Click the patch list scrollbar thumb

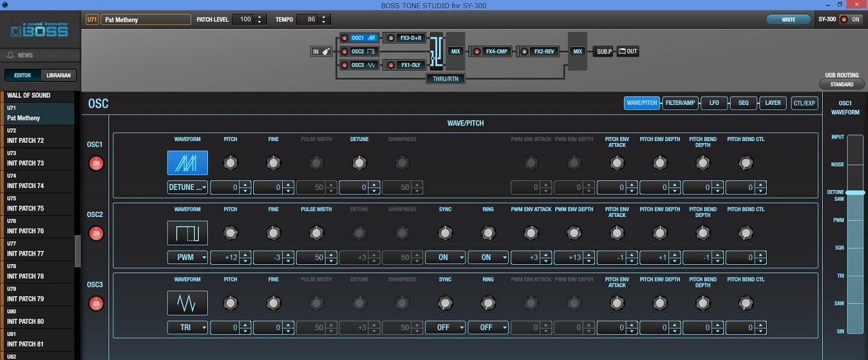click(77, 251)
